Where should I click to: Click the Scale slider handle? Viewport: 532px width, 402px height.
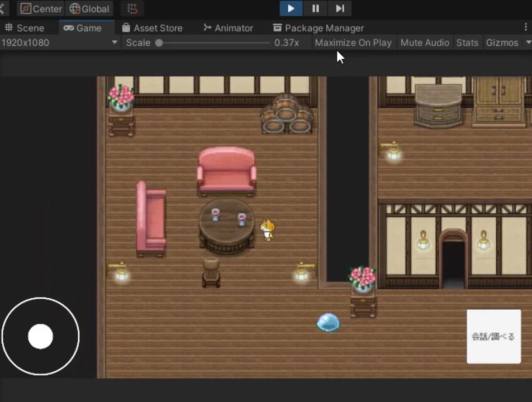pyautogui.click(x=159, y=42)
